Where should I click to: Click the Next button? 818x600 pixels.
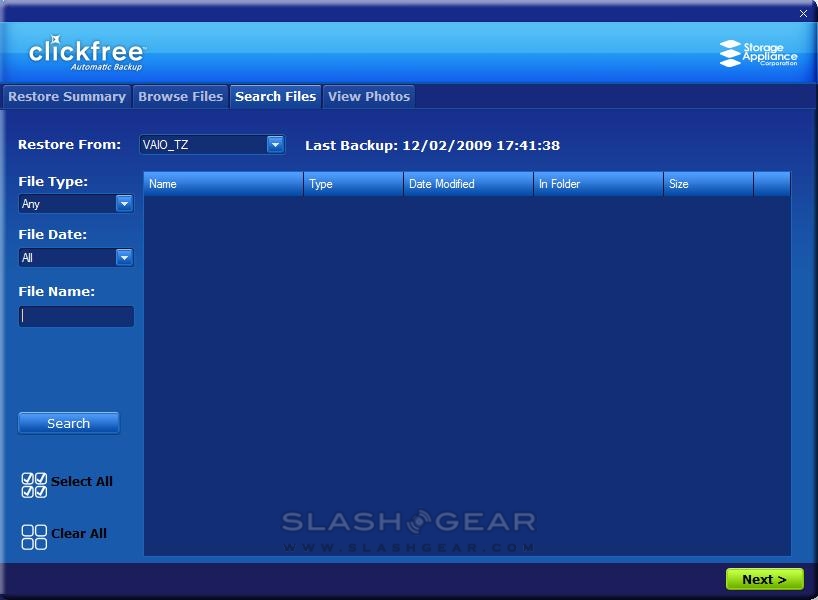click(x=764, y=579)
